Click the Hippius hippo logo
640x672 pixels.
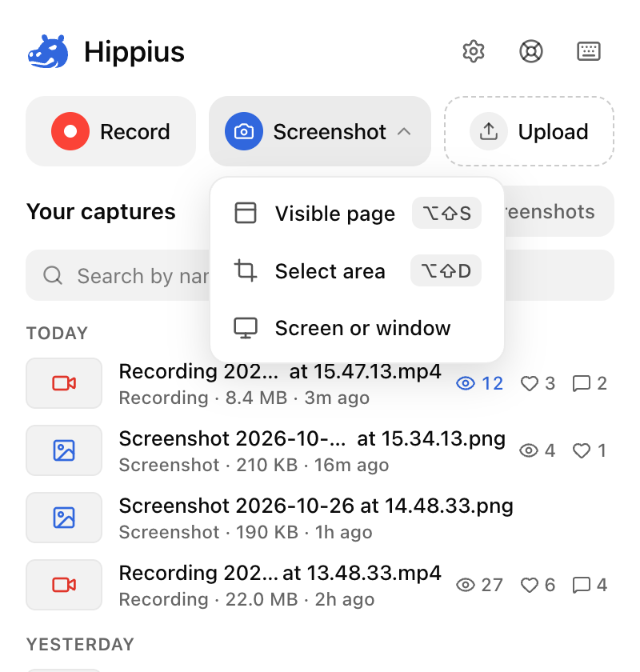click(x=48, y=51)
